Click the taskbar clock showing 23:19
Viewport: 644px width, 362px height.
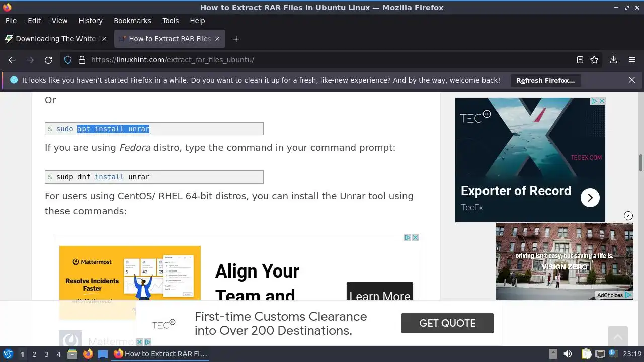tap(632, 354)
